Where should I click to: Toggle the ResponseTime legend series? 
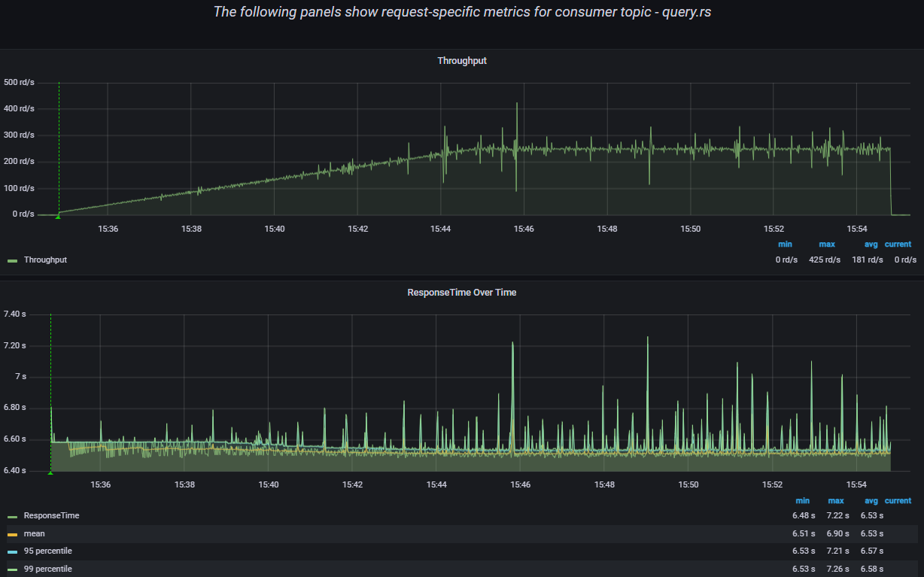(51, 516)
